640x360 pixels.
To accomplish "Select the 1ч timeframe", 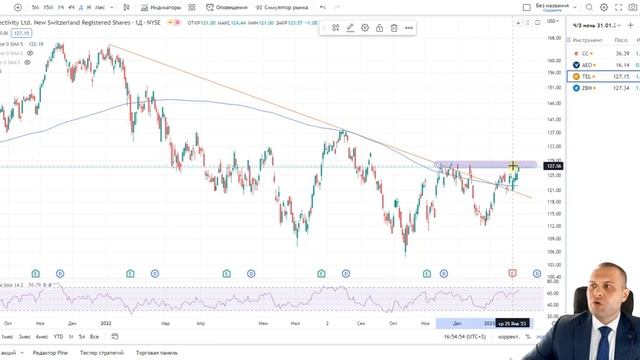I will 61,7.
